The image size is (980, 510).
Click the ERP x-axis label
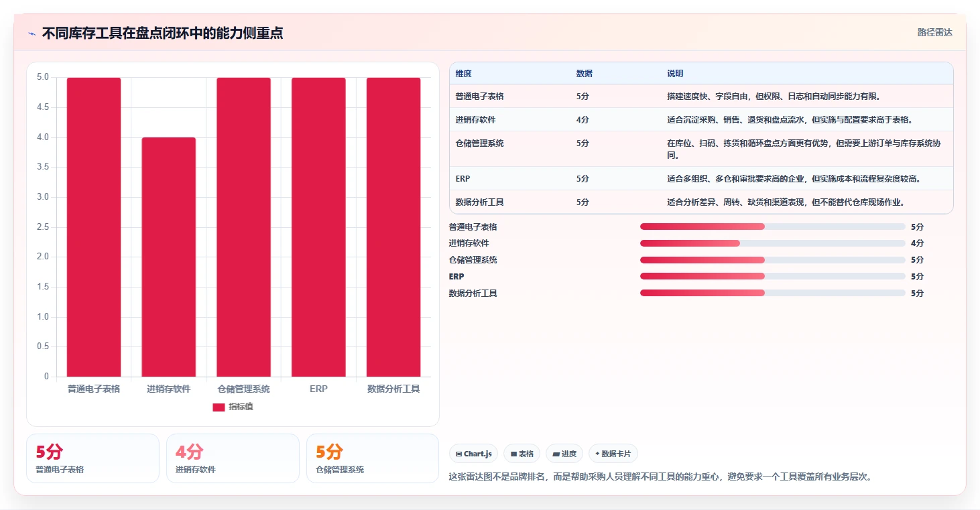coord(318,389)
